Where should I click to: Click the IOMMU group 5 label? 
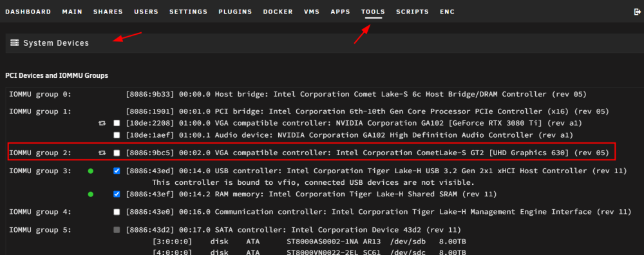[x=40, y=230]
